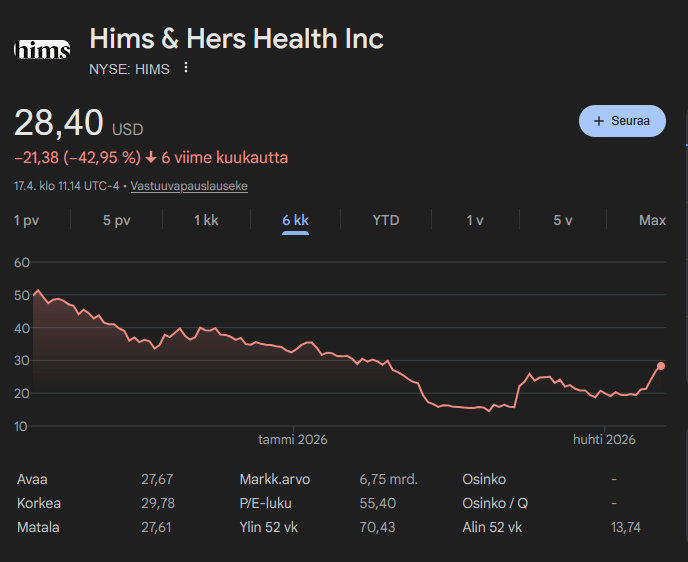This screenshot has width=688, height=562.
Task: Follow the stock with Seuraa button
Action: [x=622, y=121]
